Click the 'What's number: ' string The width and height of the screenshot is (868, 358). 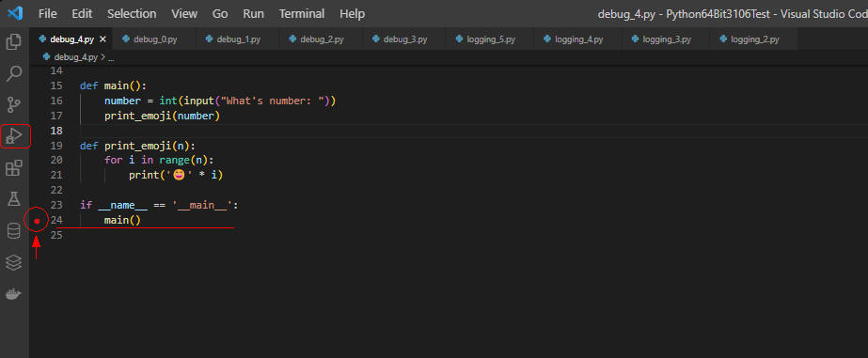click(273, 101)
